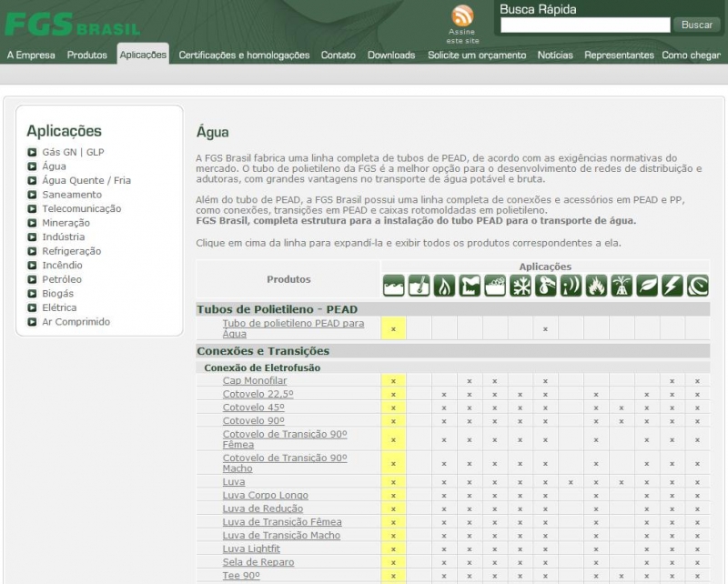Open Luva de Transição Macho

[x=281, y=536]
